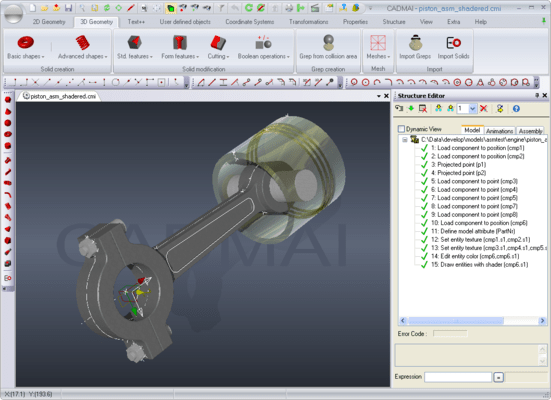Image resolution: width=551 pixels, height=400 pixels.
Task: Click the Save floppy disk icon
Action: point(69,7)
